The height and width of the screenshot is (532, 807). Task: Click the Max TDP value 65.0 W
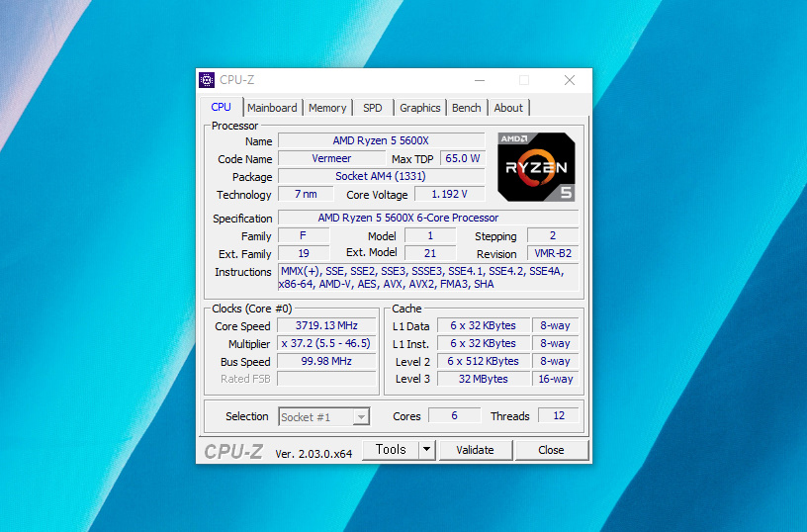click(x=462, y=158)
